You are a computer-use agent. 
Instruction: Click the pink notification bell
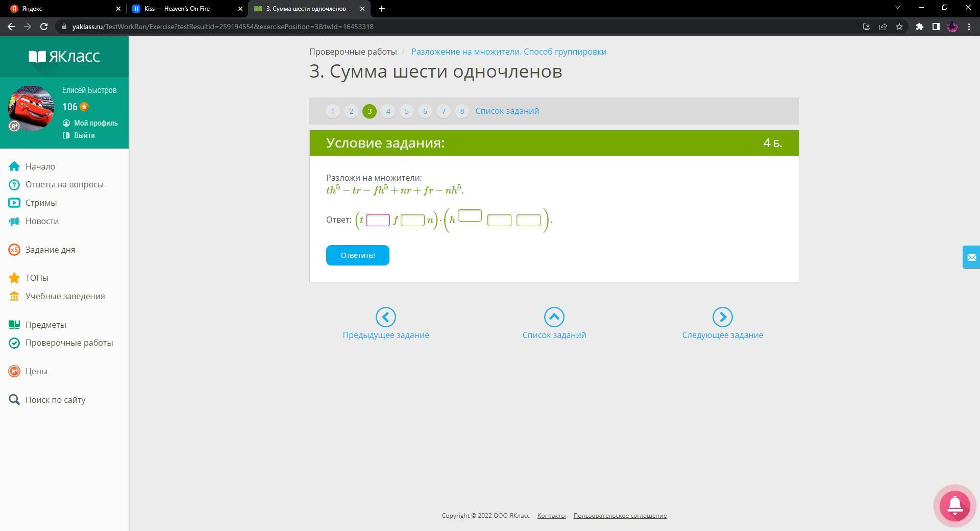[x=954, y=505]
